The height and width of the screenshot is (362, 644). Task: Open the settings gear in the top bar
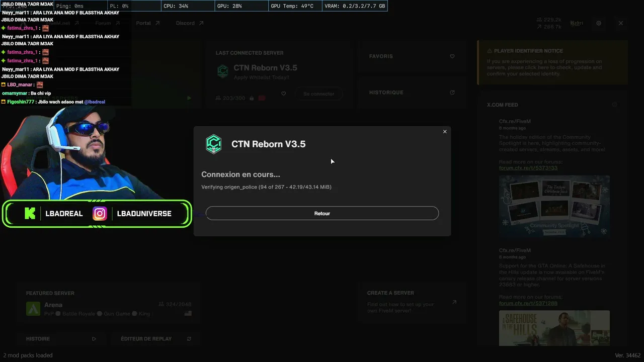pos(599,23)
